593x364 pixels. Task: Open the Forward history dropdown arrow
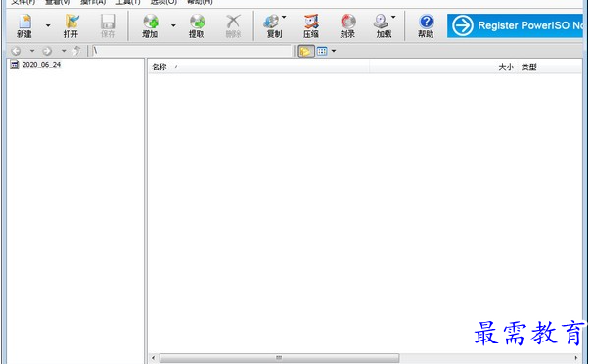pyautogui.click(x=64, y=51)
